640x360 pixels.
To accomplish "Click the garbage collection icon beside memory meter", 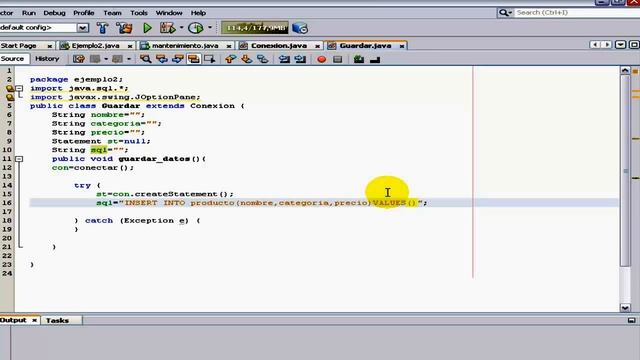I will (x=300, y=28).
